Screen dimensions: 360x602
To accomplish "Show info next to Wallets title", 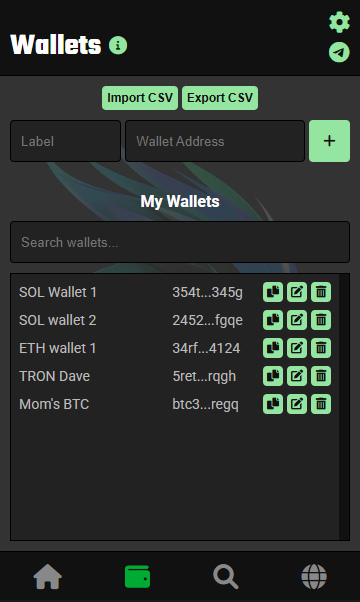I will (x=118, y=45).
